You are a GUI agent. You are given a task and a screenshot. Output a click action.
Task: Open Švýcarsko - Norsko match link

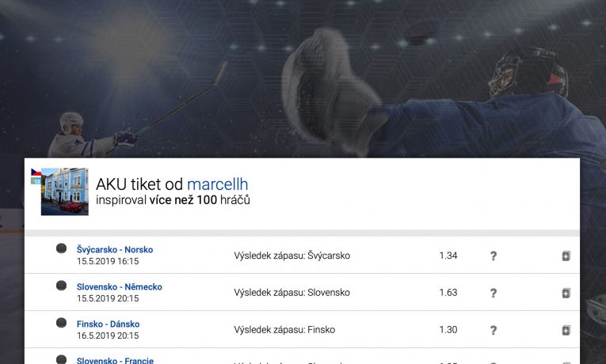[x=115, y=250]
